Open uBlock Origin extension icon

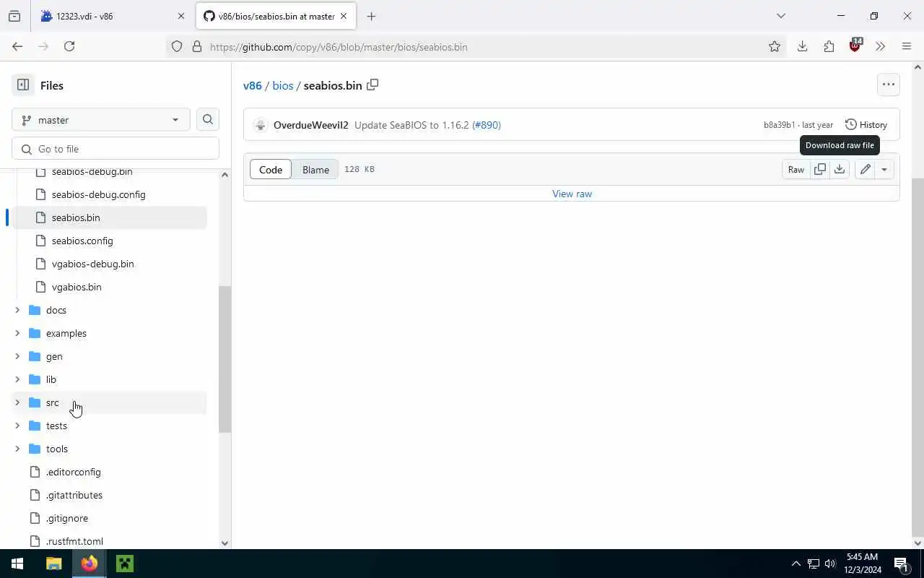[x=855, y=46]
